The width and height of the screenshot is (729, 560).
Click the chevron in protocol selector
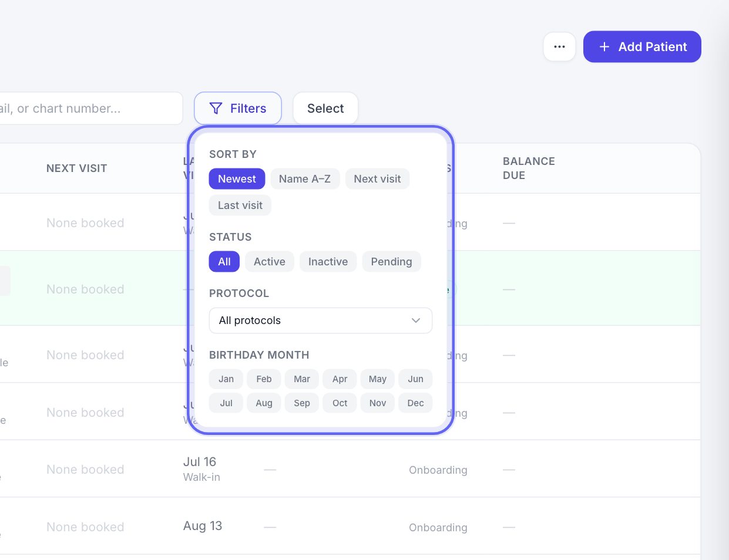(416, 321)
